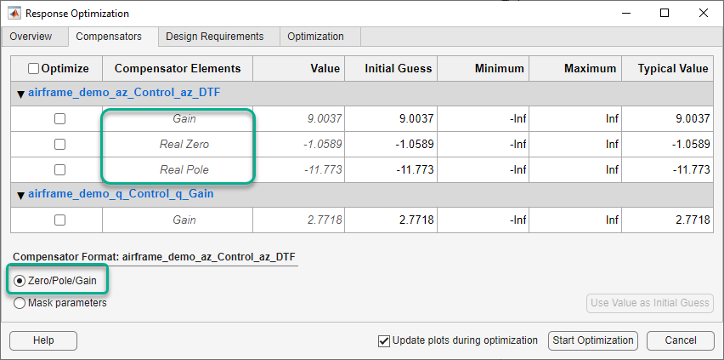
Task: Uncheck Update plots during optimization
Action: [384, 341]
